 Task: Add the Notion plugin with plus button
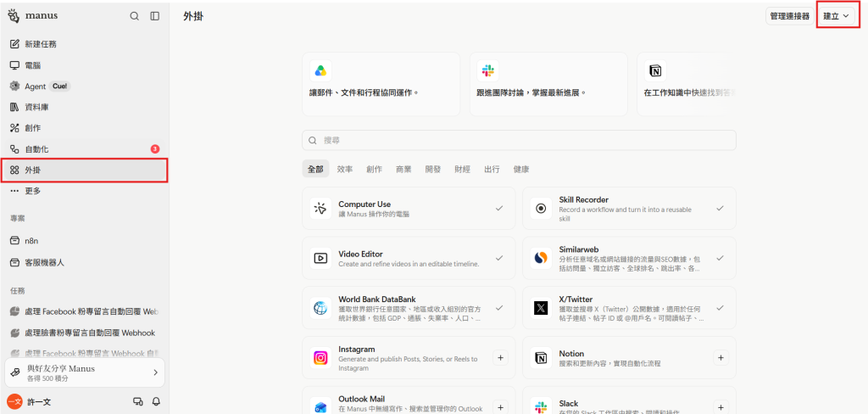coord(721,358)
